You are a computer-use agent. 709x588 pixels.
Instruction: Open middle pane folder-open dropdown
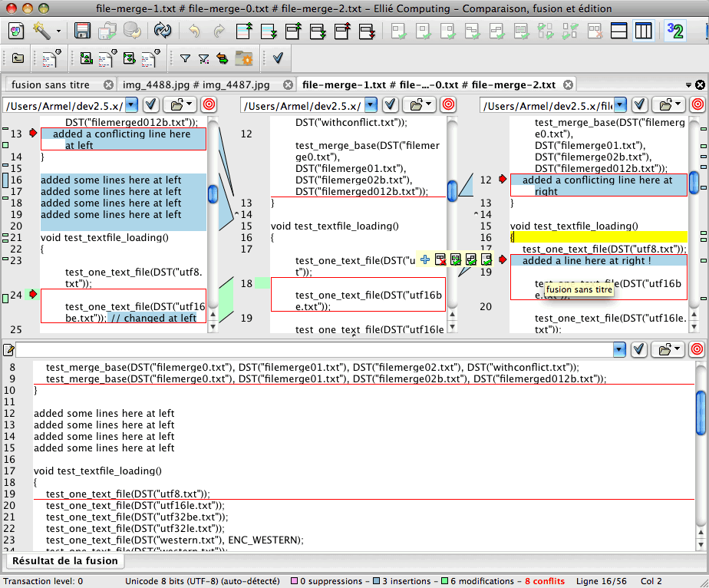click(x=420, y=105)
